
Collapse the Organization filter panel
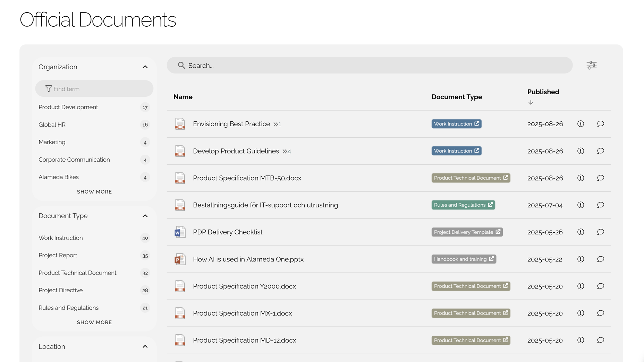click(x=145, y=67)
